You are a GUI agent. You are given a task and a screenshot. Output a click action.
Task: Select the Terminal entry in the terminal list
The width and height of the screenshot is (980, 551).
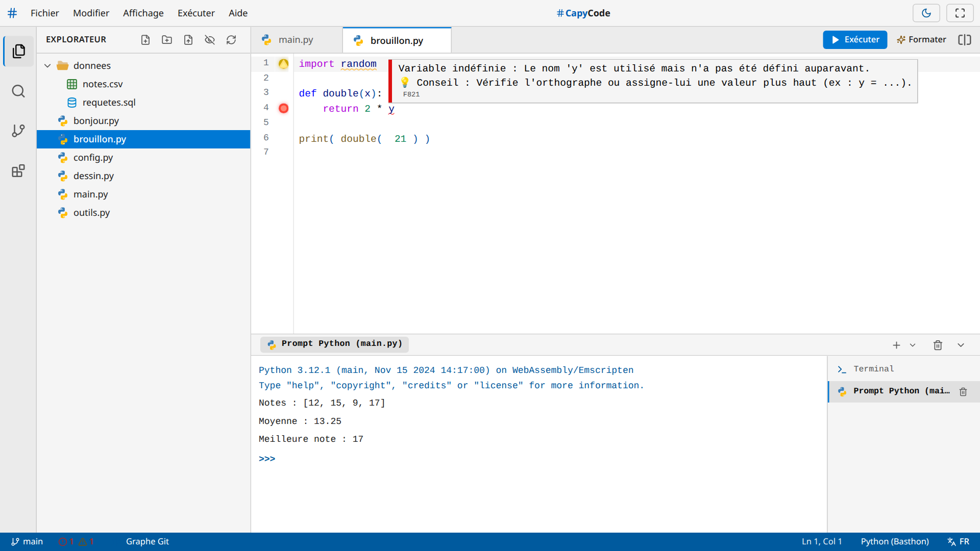[x=904, y=369]
